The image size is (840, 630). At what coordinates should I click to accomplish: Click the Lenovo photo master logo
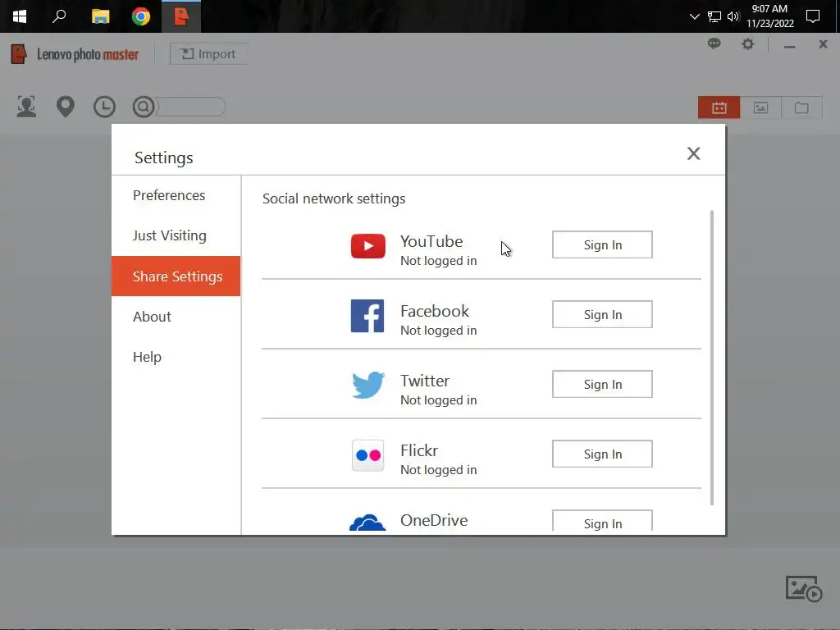click(x=75, y=54)
